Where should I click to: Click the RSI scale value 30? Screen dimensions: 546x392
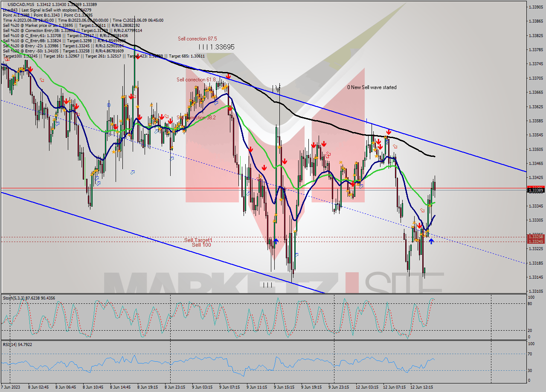click(531, 370)
